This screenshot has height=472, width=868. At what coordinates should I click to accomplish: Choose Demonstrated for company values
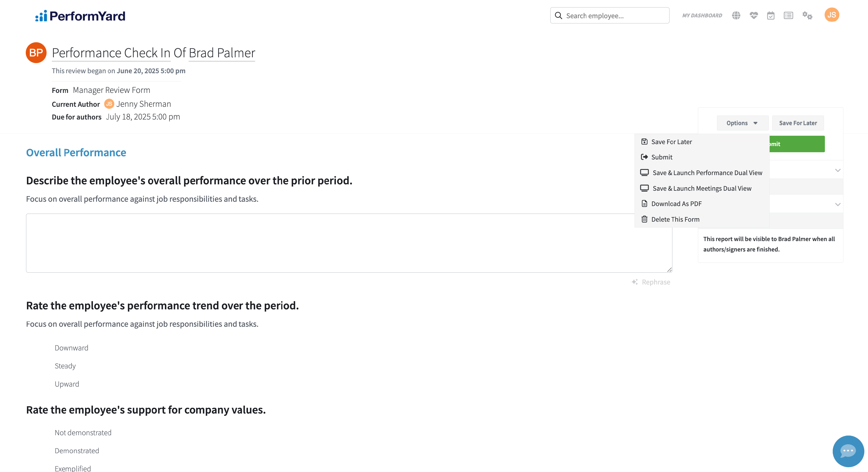click(x=77, y=451)
